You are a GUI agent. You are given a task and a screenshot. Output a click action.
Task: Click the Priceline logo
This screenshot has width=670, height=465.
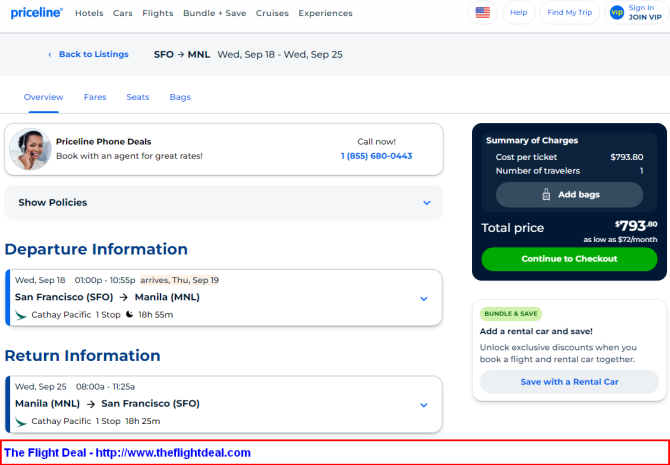click(37, 13)
